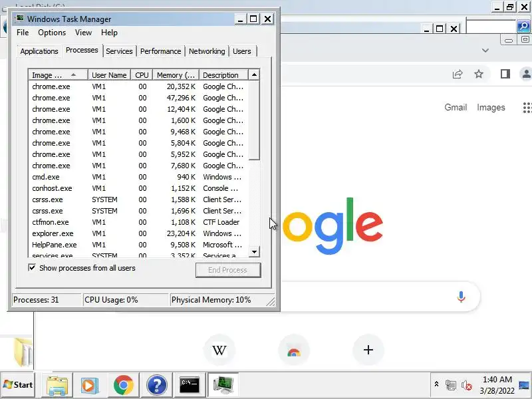Launch Windows Media Player from taskbar
The image size is (532, 399).
(90, 385)
